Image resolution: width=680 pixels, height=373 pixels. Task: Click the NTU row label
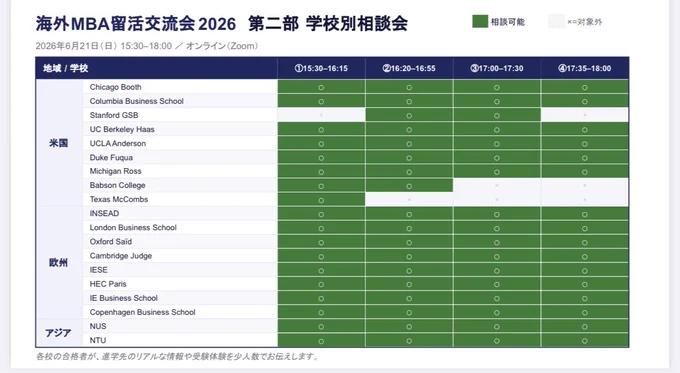point(98,340)
